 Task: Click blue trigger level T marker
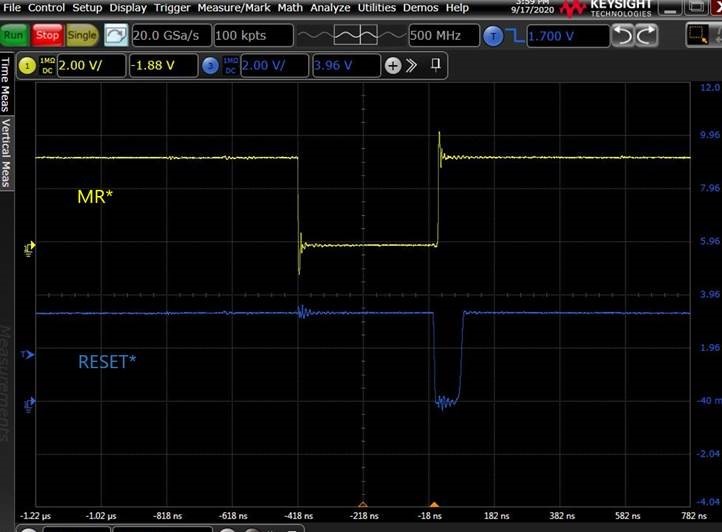point(27,354)
